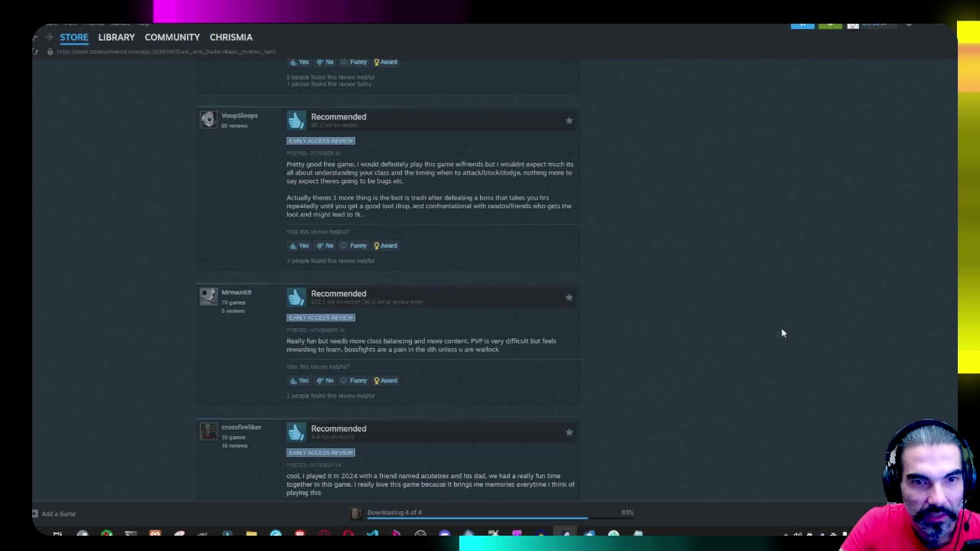Reload the page using refresh icon
Screen dimensions: 980x551
click(35, 51)
